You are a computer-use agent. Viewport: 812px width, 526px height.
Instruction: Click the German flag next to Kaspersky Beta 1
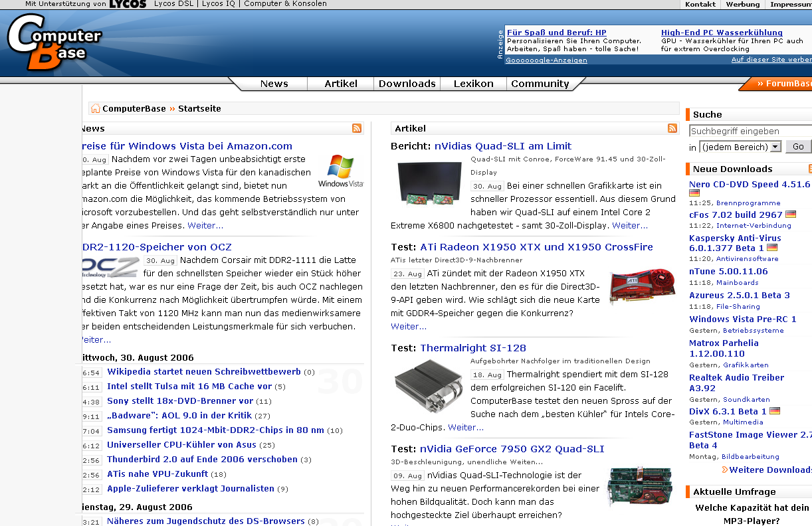point(772,248)
